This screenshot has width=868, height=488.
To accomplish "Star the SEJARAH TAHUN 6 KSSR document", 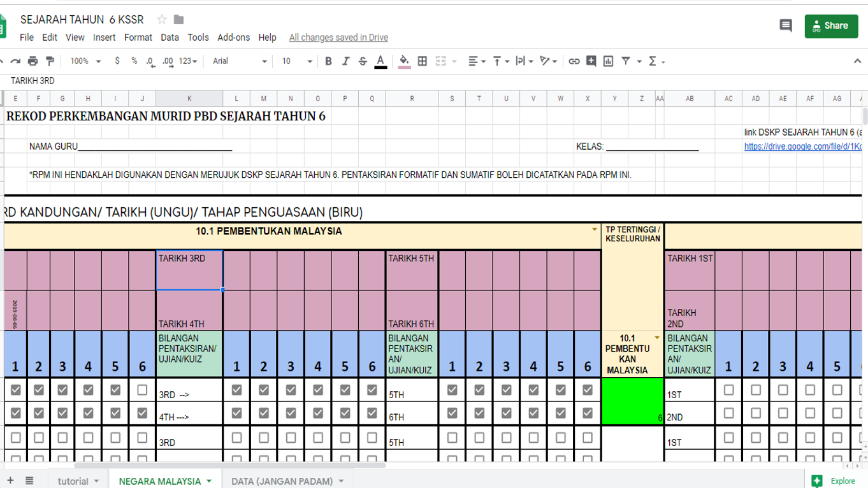I will click(162, 20).
